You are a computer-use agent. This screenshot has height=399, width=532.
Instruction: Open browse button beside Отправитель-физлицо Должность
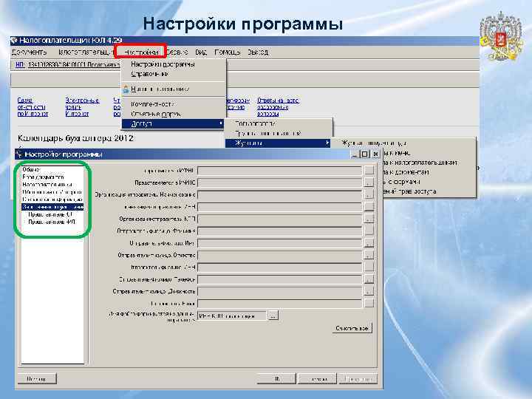click(369, 291)
